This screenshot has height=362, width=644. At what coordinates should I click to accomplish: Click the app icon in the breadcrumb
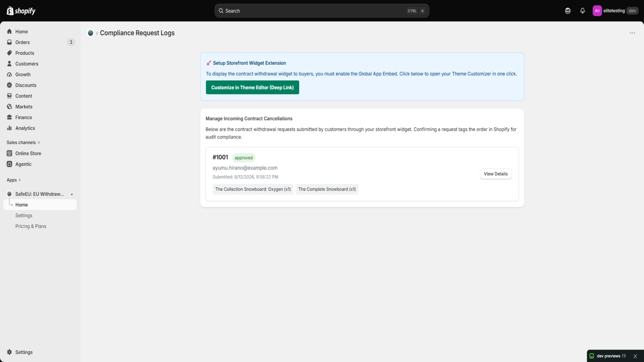(x=91, y=33)
